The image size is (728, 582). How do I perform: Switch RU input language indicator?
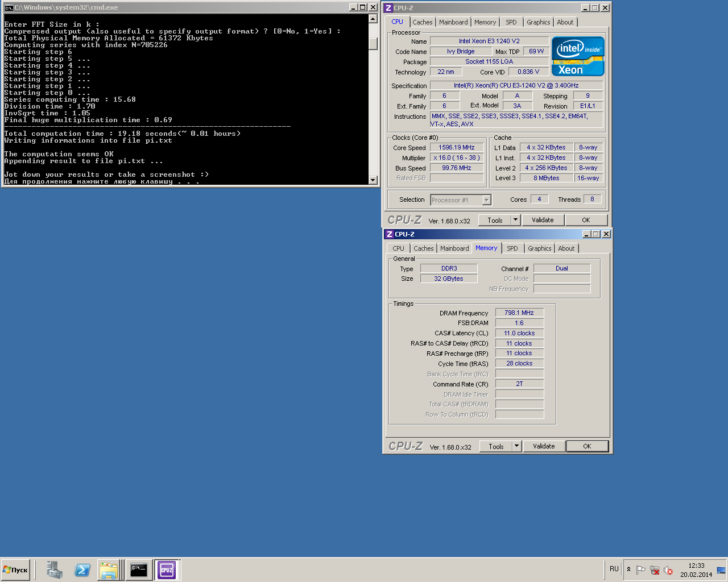click(x=614, y=569)
